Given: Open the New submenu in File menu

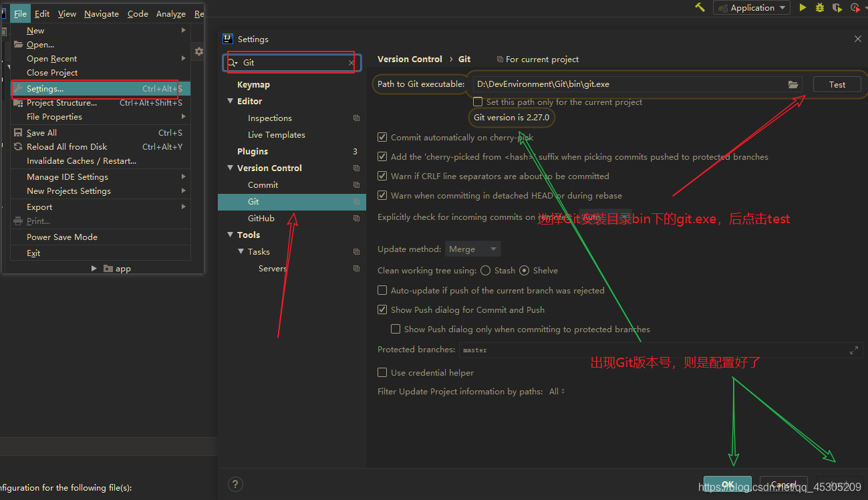Looking at the screenshot, I should coord(100,30).
